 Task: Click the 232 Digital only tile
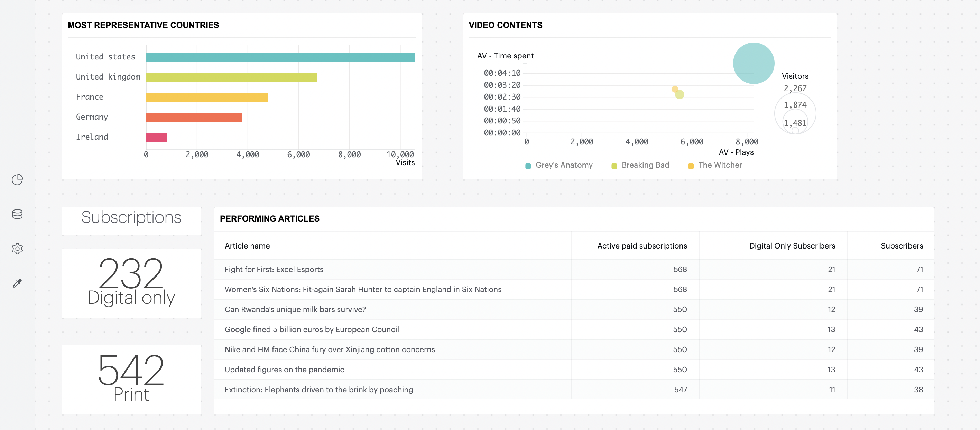131,283
